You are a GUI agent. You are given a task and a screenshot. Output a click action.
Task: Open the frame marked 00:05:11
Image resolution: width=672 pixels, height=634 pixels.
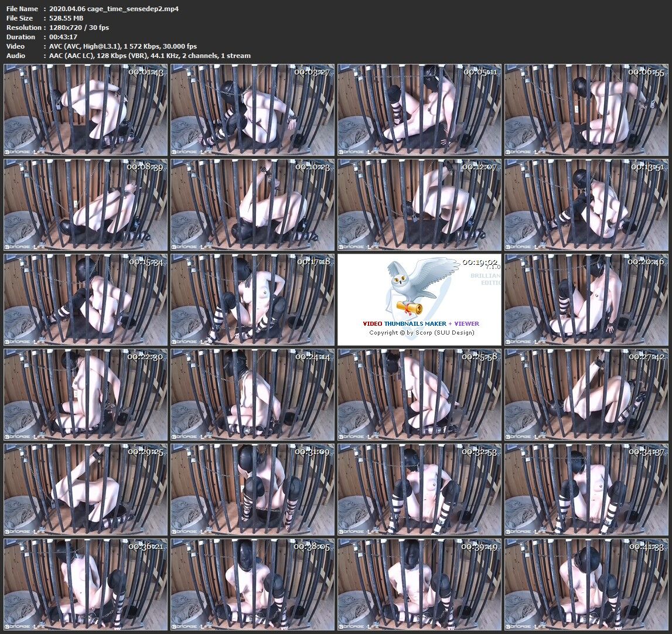[x=419, y=110]
